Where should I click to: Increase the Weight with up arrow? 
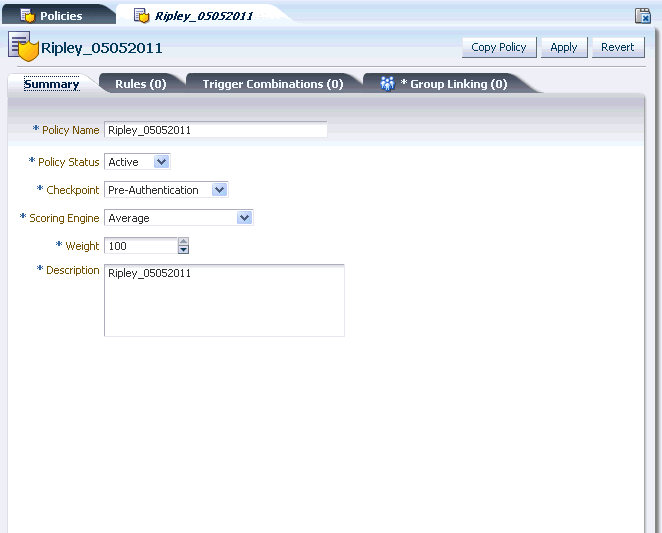(183, 242)
